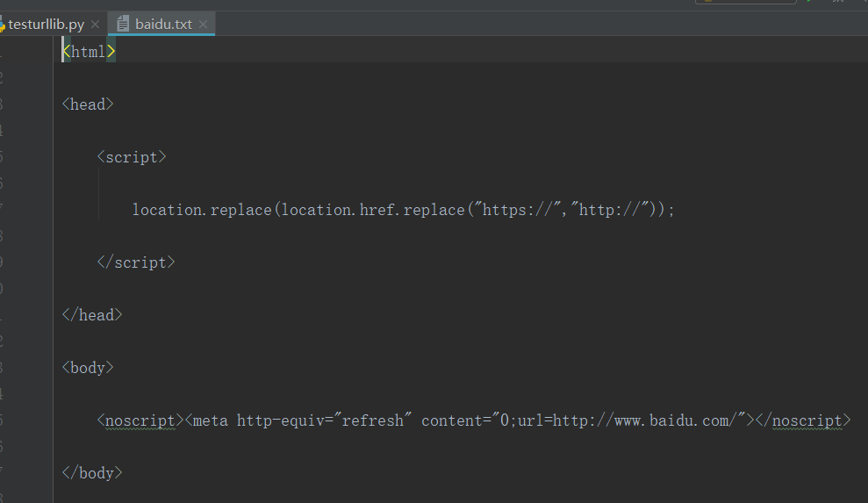Click the closing </noscript> tag
The image size is (868, 503).
point(803,420)
